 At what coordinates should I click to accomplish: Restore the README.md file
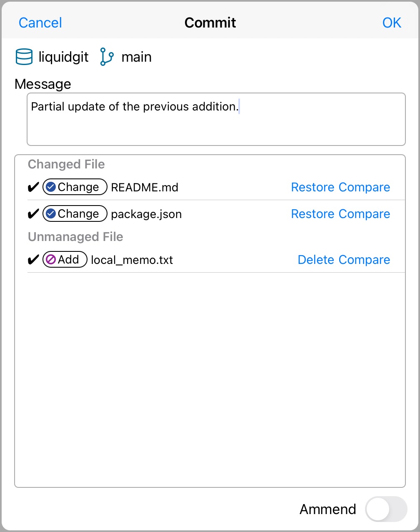click(x=312, y=188)
